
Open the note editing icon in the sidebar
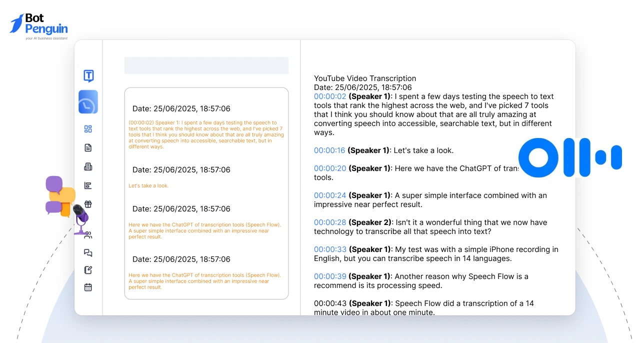tap(88, 270)
